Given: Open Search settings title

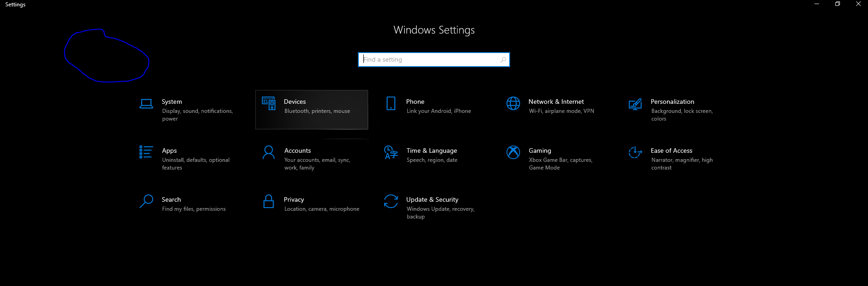Looking at the screenshot, I should tap(171, 199).
